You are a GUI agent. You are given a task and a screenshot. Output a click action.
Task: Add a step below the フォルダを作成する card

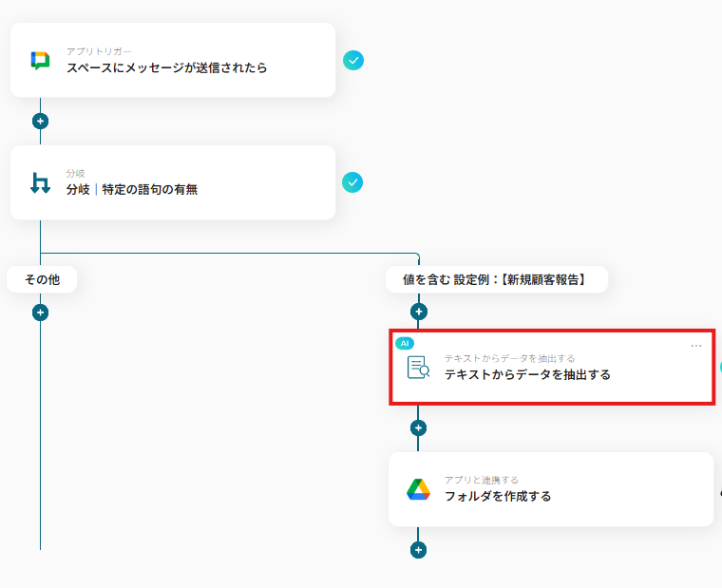pos(418,550)
